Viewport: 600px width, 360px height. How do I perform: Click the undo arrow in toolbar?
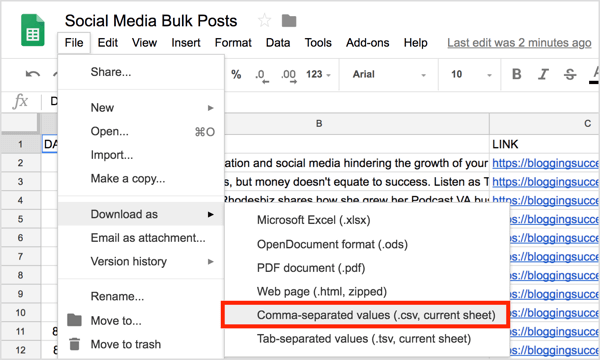click(x=33, y=74)
